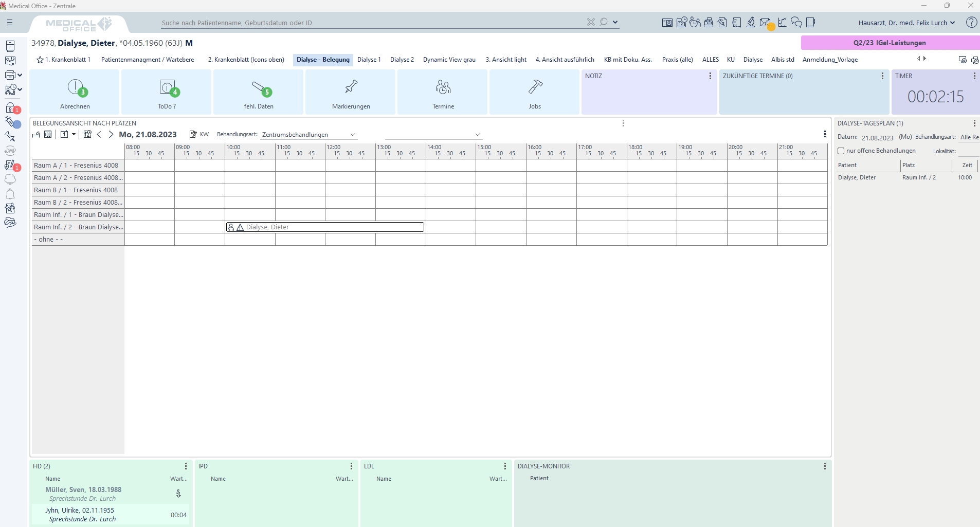
Task: Open the notebook toolbar icon
Action: pos(811,22)
